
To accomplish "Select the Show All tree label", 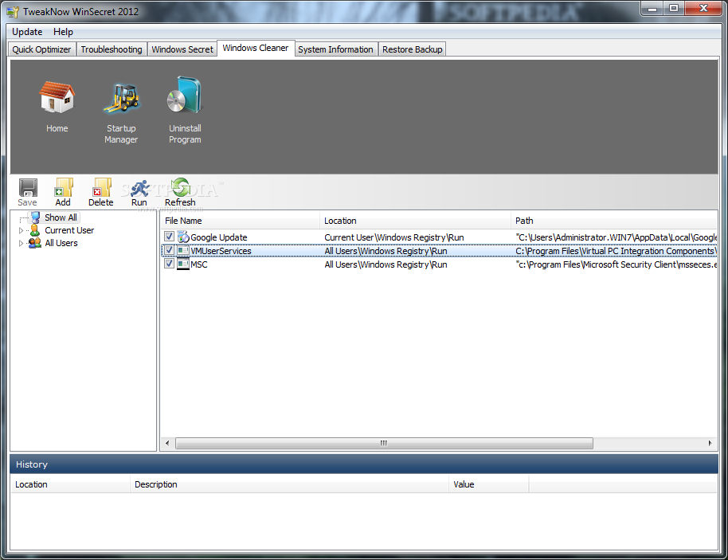I will click(61, 217).
